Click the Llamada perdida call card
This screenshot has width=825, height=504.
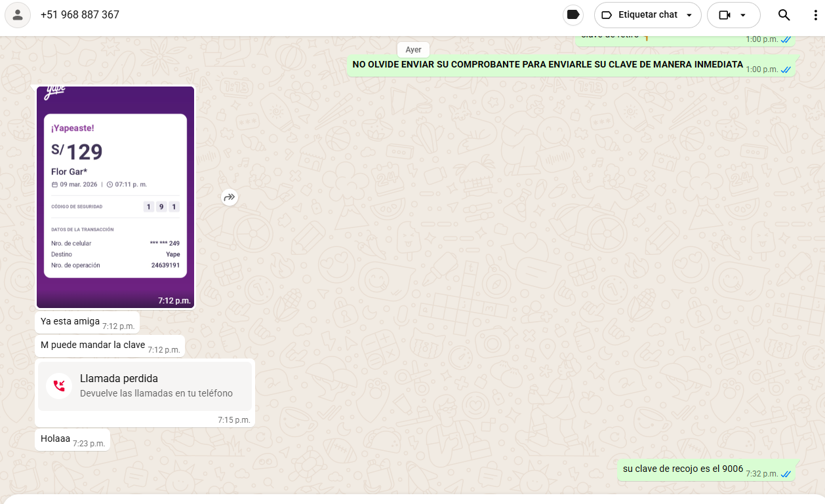(x=144, y=386)
